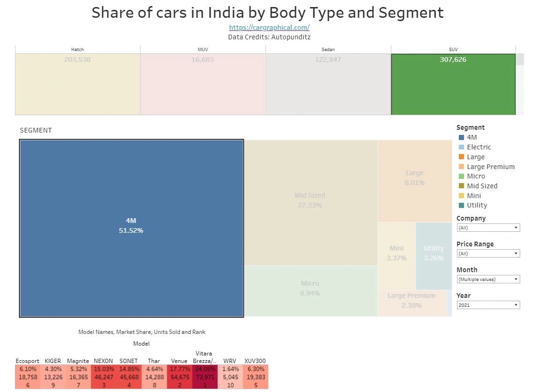The image size is (545, 392).
Task: Click the WRV 1.64% market share cell
Action: [x=230, y=369]
